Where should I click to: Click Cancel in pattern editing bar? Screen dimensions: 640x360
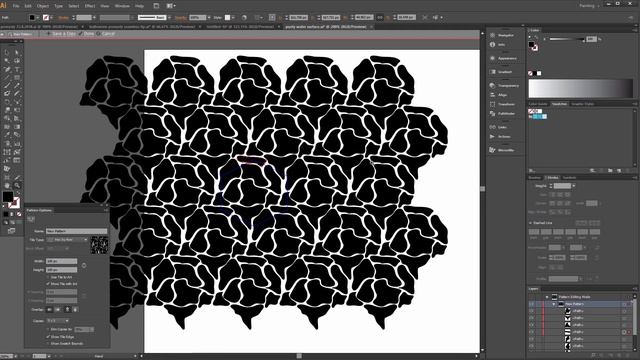[106, 34]
